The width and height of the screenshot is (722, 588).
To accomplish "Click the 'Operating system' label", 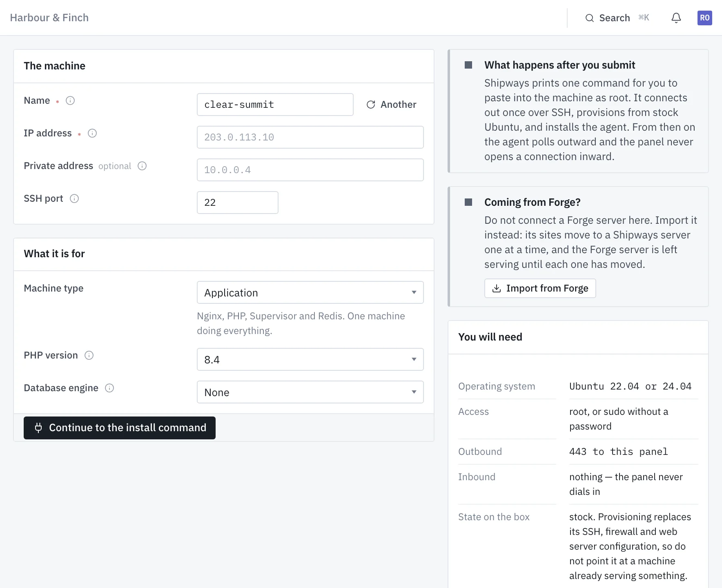I will coord(497,386).
